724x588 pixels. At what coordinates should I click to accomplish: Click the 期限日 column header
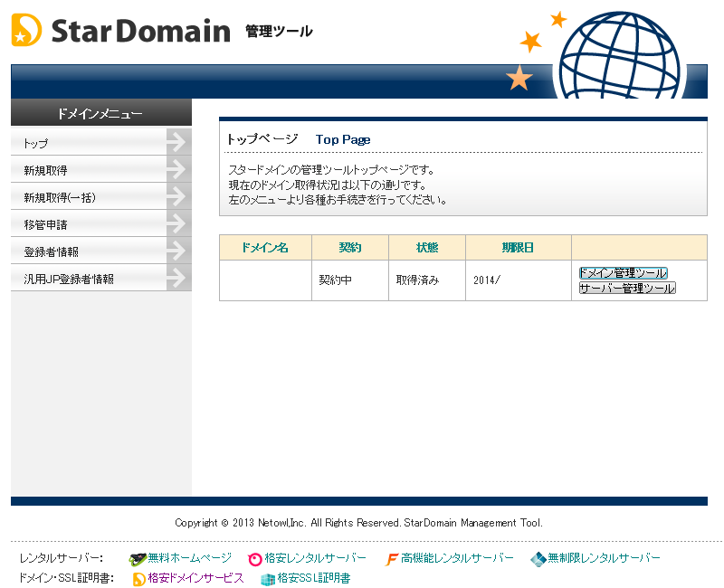(x=518, y=247)
